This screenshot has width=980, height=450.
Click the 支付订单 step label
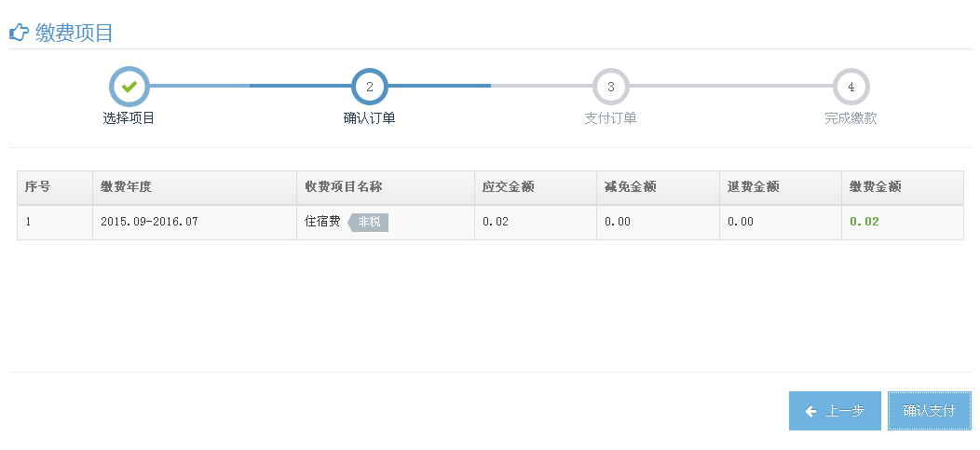(610, 118)
